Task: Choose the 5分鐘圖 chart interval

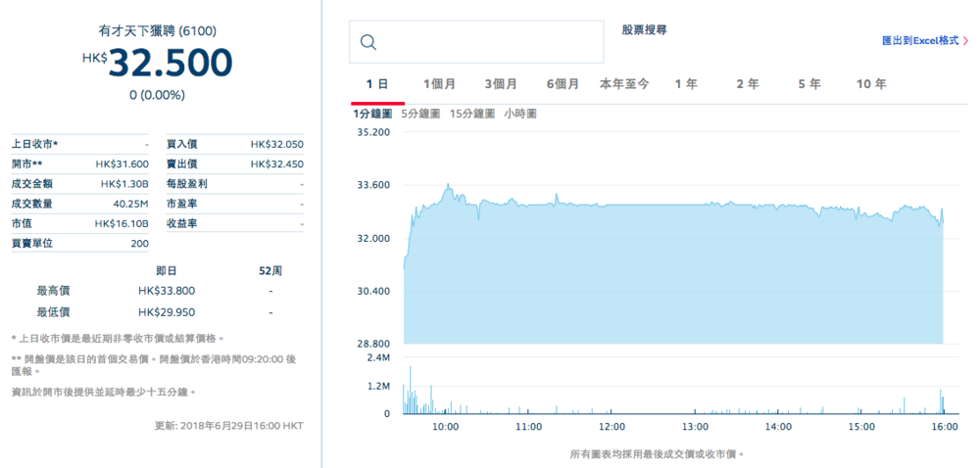Action: [x=420, y=115]
